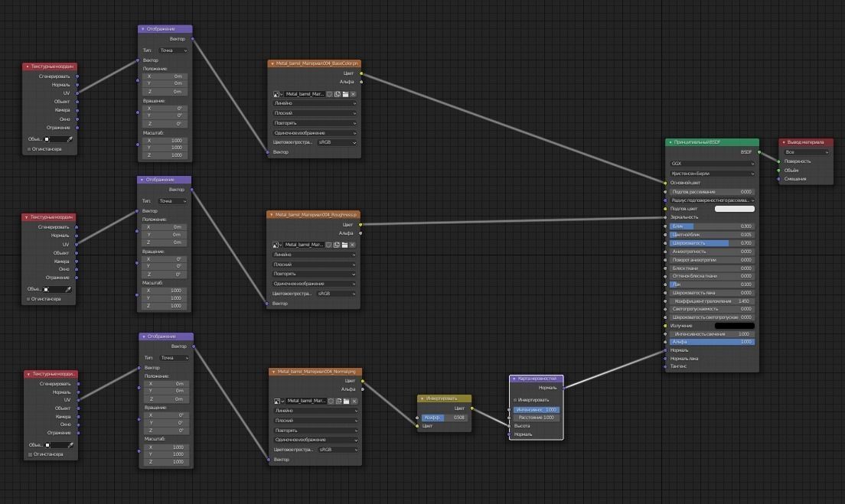
Task: Open sRGB color space dropdown on BaseColor node
Action: click(337, 142)
